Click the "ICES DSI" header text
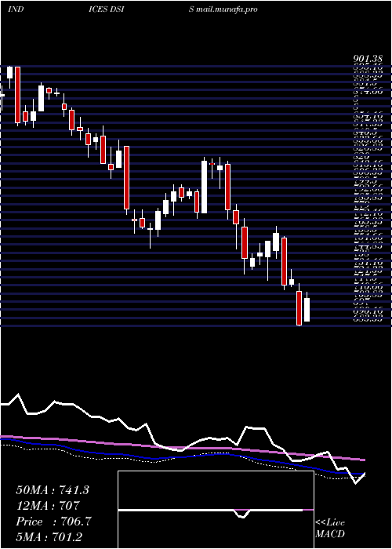Screen dimensions: 392x549 (107, 9)
